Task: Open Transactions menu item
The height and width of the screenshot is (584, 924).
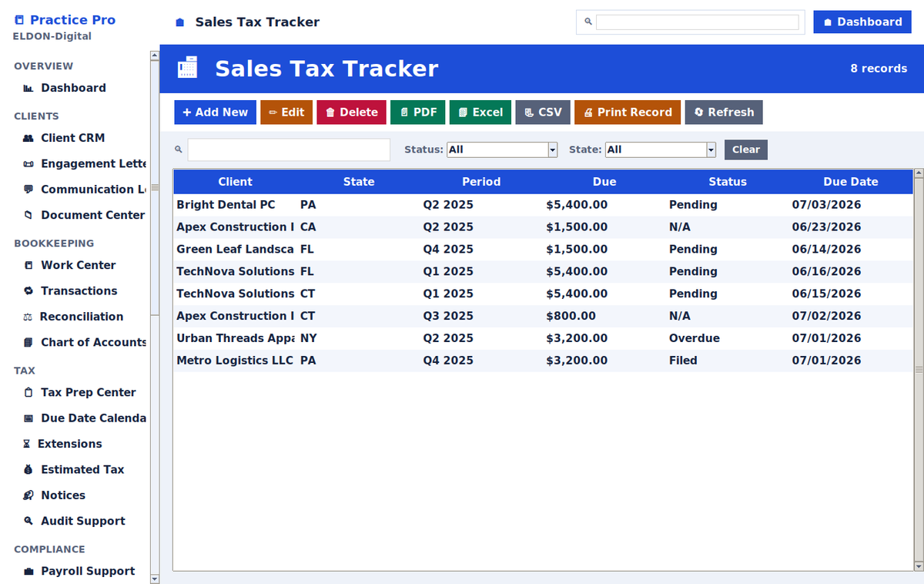Action: (x=79, y=291)
